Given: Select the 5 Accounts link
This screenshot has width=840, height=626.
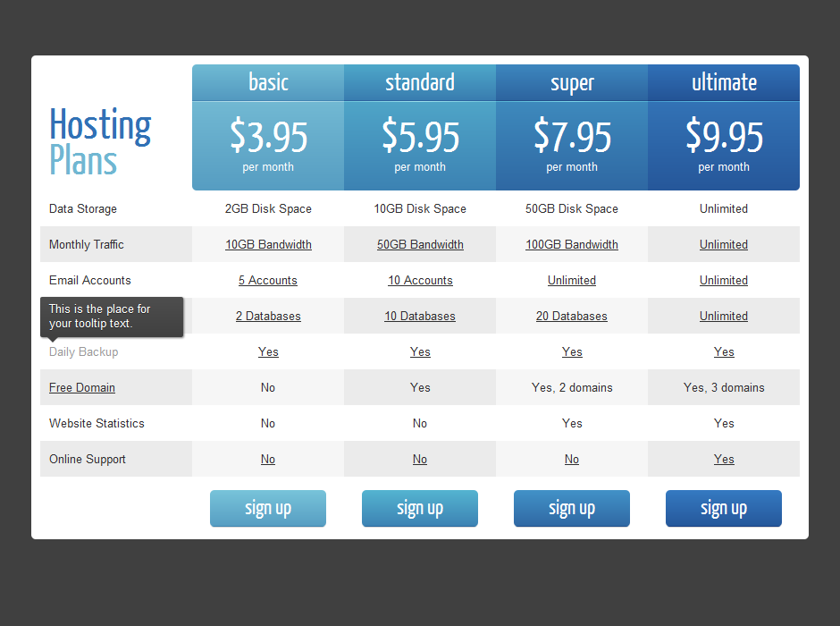Looking at the screenshot, I should 268,280.
